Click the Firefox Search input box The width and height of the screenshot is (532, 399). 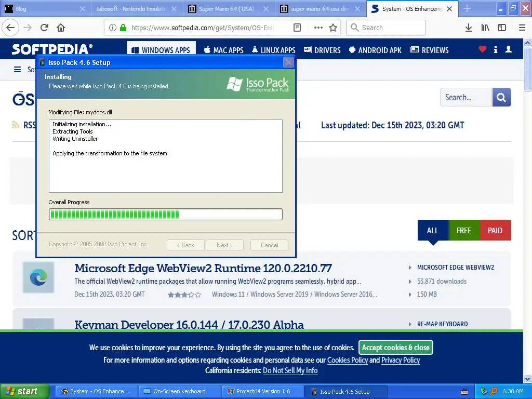386,28
